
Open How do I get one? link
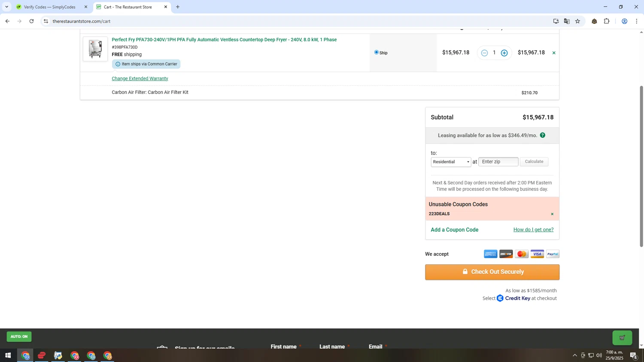click(533, 230)
